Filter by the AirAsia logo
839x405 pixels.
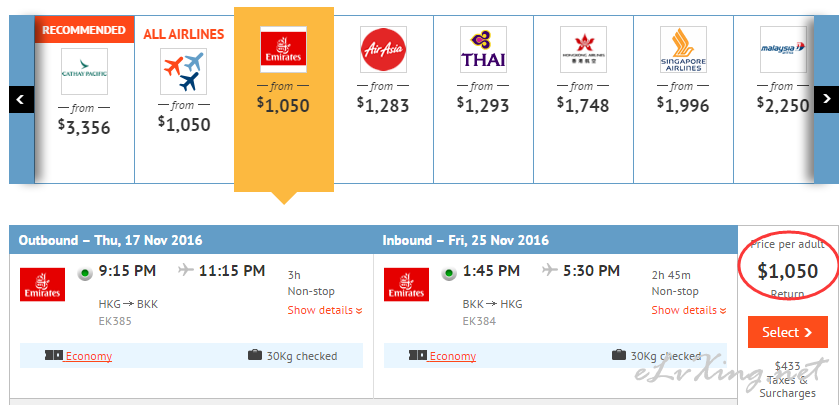(383, 49)
